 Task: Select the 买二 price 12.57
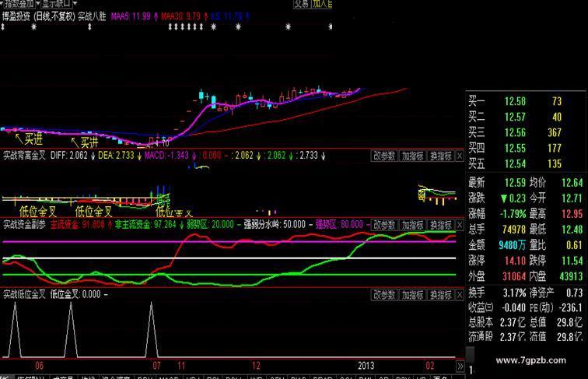[x=515, y=117]
